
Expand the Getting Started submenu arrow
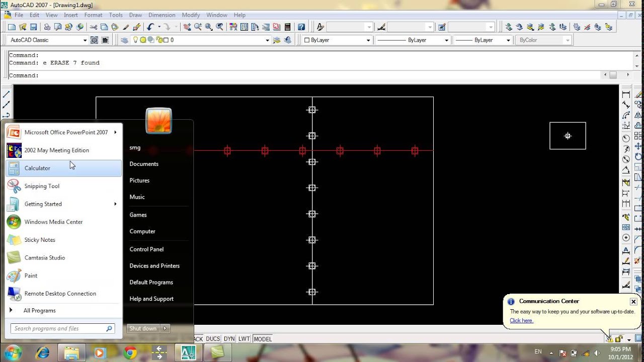tap(115, 204)
